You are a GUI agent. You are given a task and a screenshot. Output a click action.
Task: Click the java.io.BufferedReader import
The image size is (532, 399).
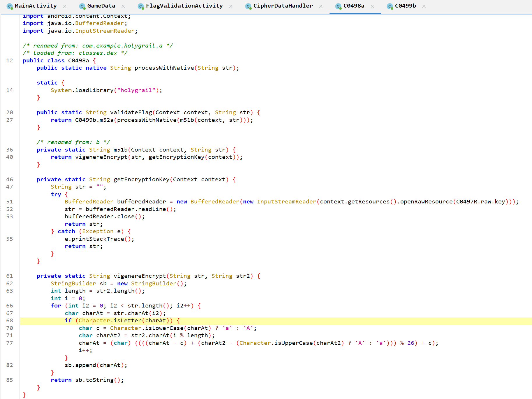(x=75, y=23)
